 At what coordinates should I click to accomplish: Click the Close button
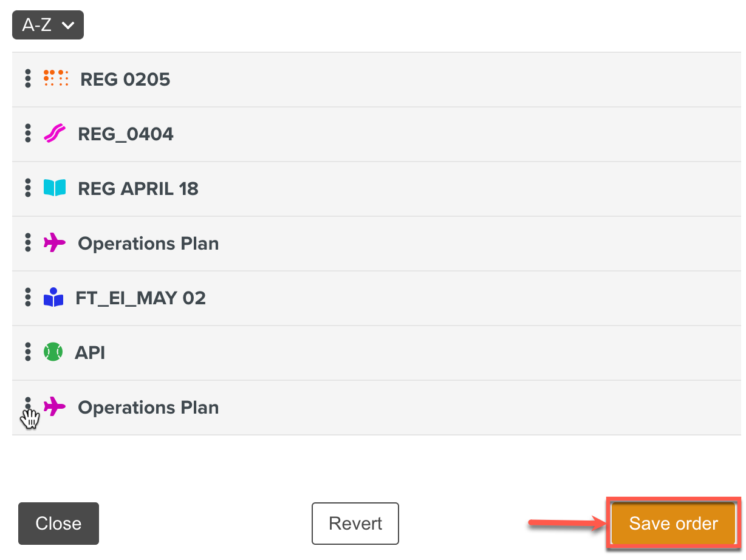(58, 524)
